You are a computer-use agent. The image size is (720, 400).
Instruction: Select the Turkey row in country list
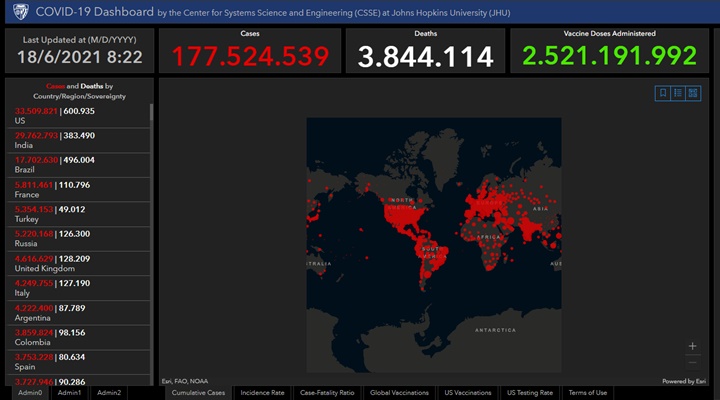pos(78,214)
